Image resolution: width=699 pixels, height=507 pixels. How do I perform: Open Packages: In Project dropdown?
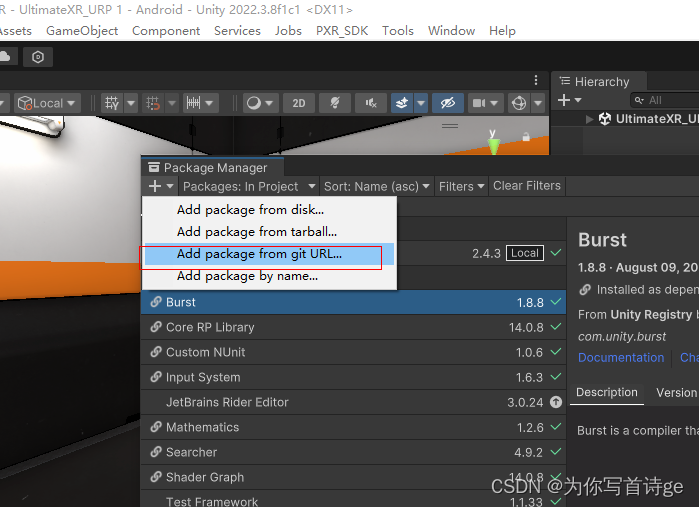(x=249, y=186)
